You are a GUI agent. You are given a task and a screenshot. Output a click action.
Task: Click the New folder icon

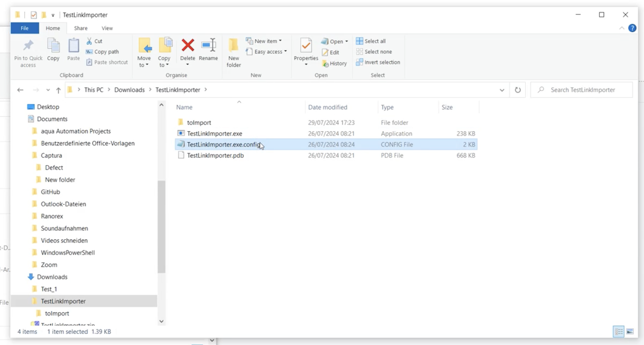coord(234,46)
